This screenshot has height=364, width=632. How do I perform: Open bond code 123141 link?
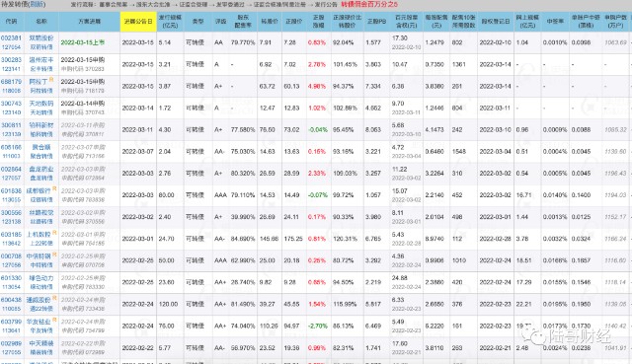click(x=11, y=69)
